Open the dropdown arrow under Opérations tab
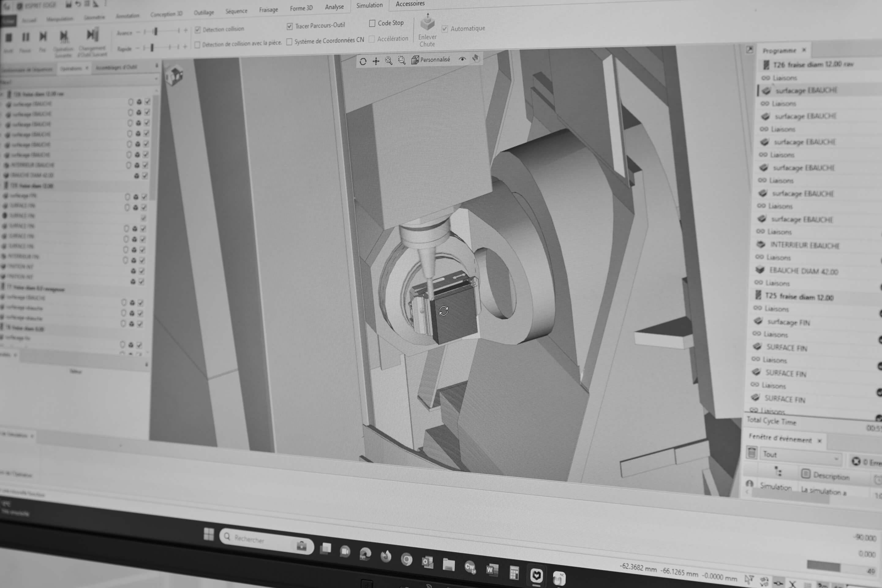 (x=156, y=79)
